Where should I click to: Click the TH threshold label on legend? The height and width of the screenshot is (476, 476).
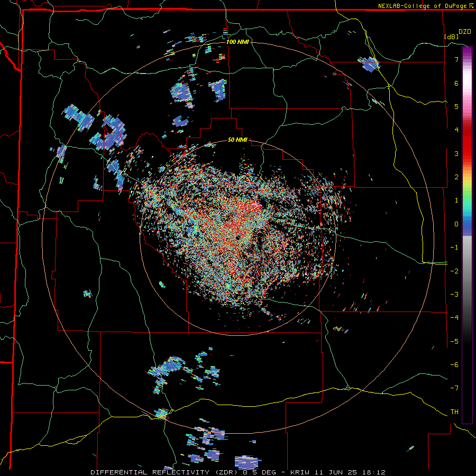click(454, 411)
